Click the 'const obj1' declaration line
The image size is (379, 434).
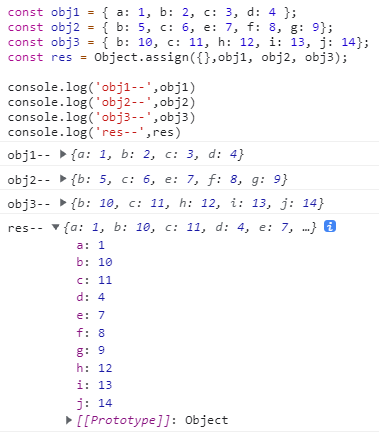[152, 13]
